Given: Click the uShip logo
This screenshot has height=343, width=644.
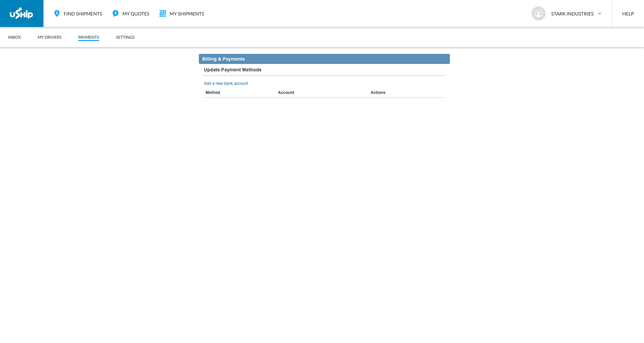Looking at the screenshot, I should pos(22,13).
